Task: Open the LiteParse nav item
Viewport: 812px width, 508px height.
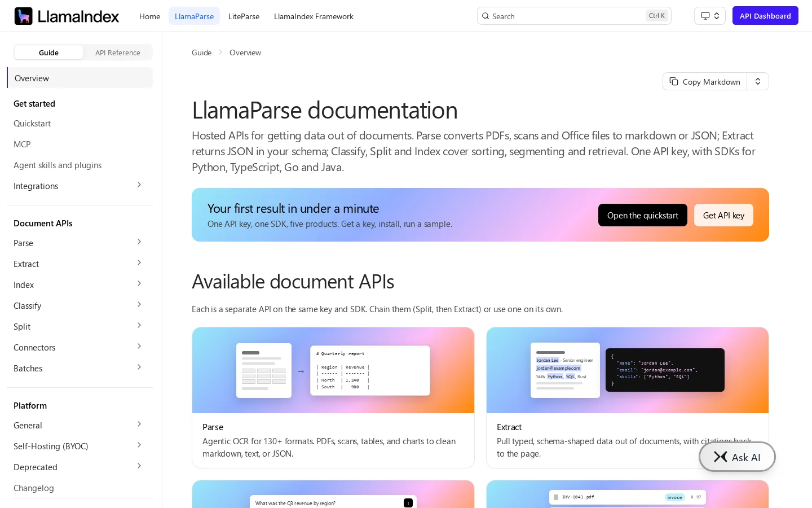Action: (x=244, y=16)
